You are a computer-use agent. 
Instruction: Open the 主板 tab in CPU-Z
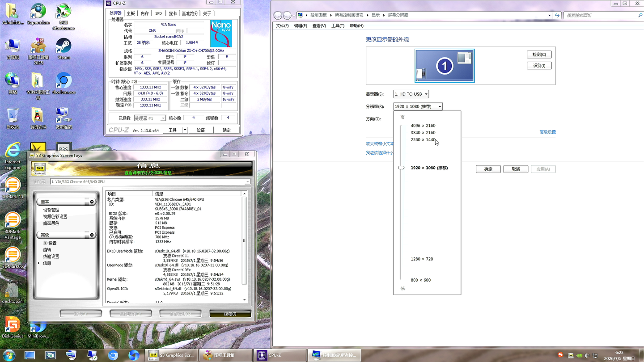pos(131,13)
